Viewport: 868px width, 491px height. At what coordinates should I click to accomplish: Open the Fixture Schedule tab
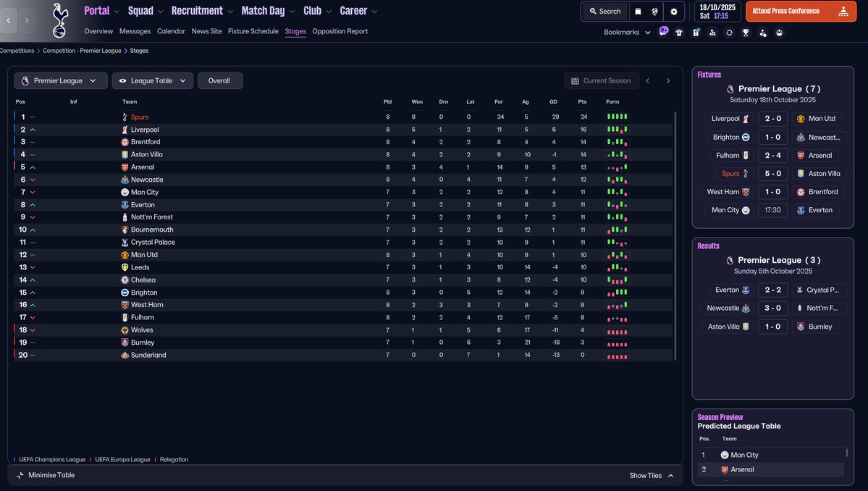pos(253,32)
